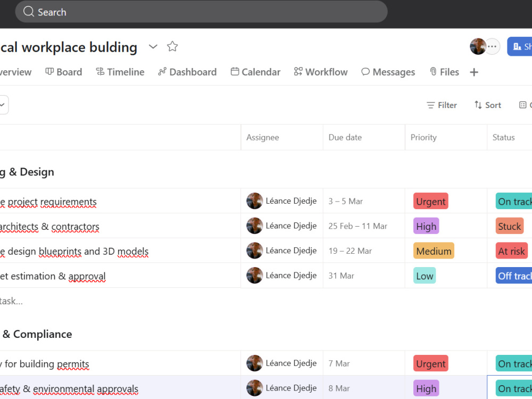Click the 7 Mar due date
532x399 pixels.
[x=338, y=363]
